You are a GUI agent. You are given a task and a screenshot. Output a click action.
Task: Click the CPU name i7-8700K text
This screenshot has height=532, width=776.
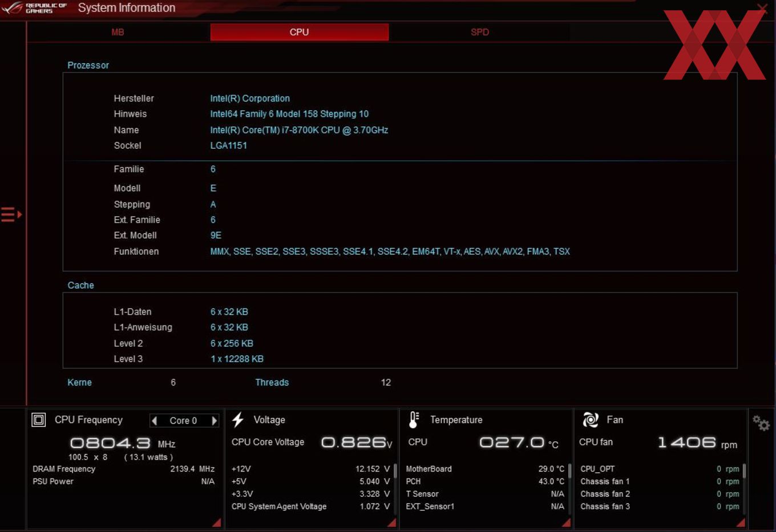click(x=299, y=130)
